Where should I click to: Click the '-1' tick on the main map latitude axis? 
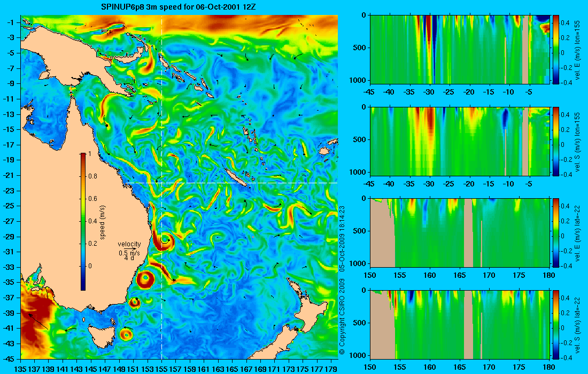[10, 22]
